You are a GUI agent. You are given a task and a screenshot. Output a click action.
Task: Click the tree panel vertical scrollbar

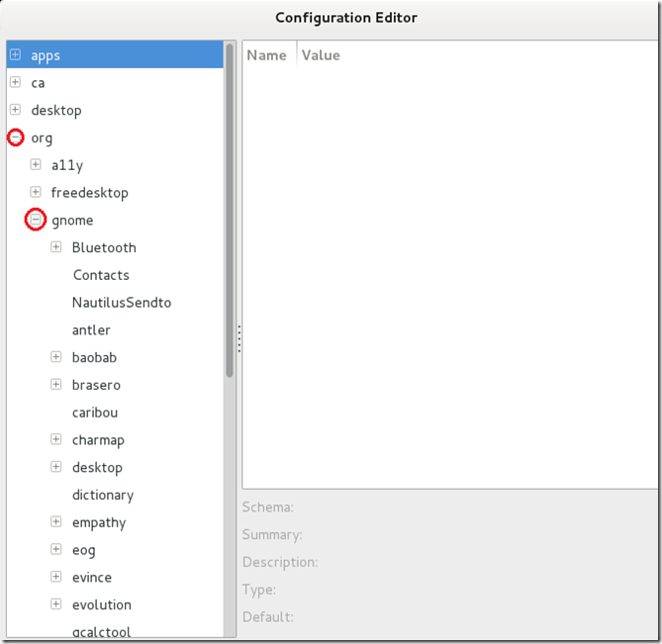[230, 210]
